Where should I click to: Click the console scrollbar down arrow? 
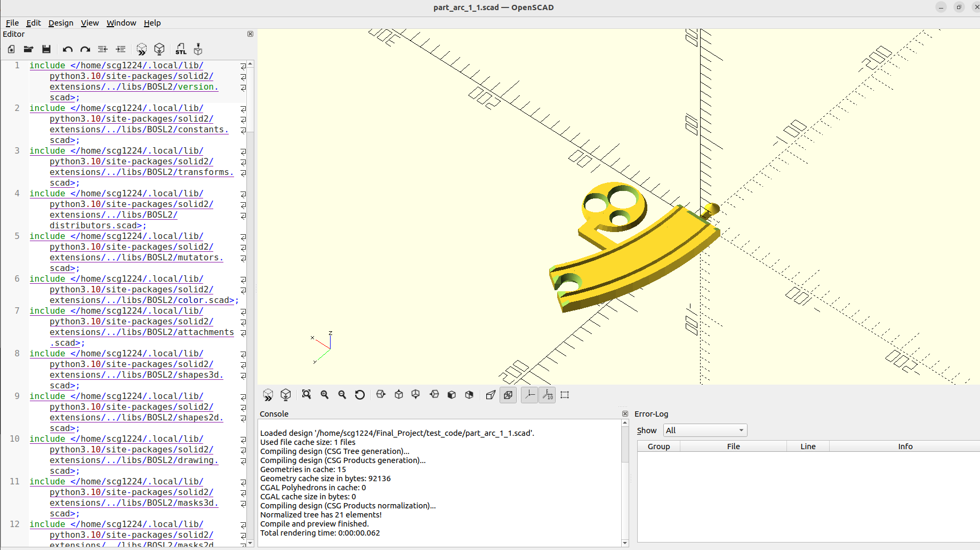tap(625, 543)
